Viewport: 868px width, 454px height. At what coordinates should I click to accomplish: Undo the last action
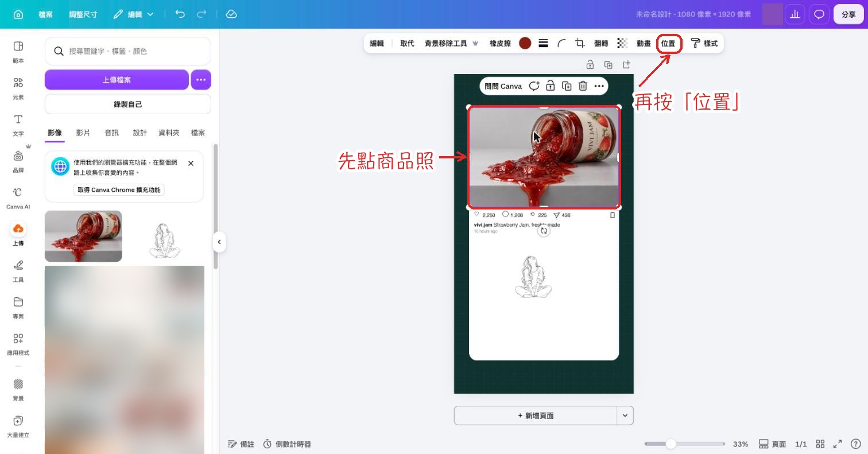click(x=180, y=14)
